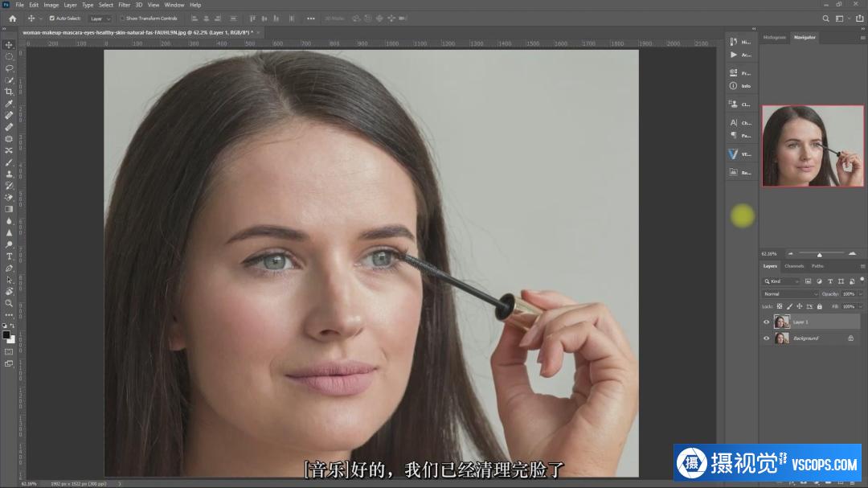Open the Fill dropdown arrow
The height and width of the screenshot is (488, 868).
[x=860, y=306]
